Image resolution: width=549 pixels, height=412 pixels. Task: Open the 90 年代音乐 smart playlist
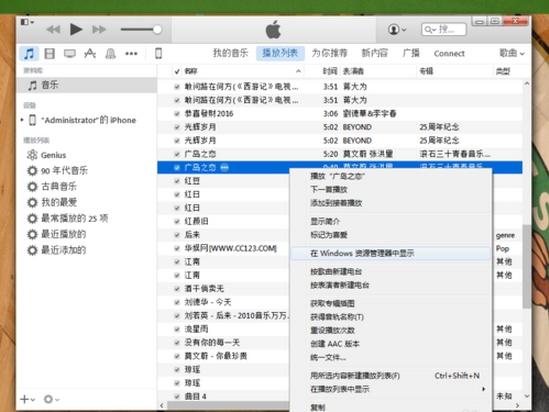[x=64, y=171]
